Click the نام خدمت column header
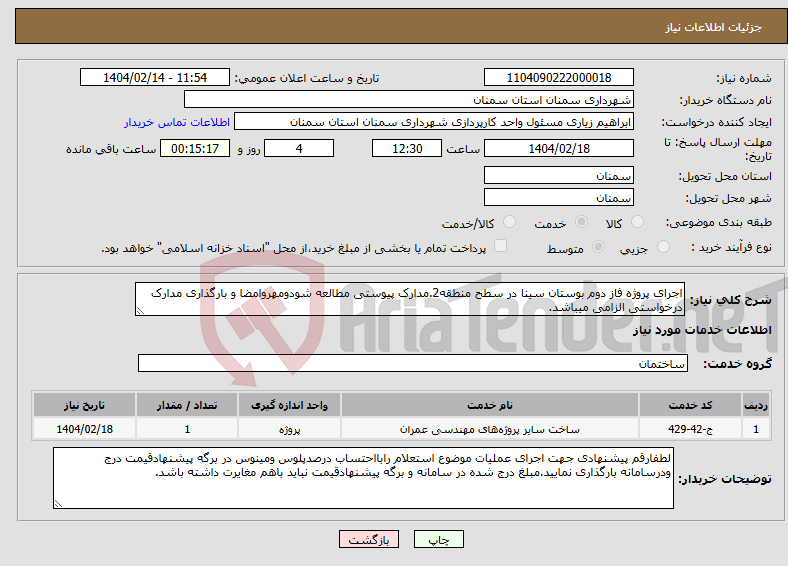 coord(489,405)
